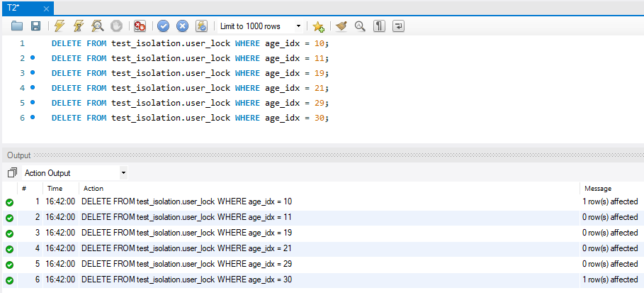Image resolution: width=644 pixels, height=293 pixels.
Task: Click the copy output icon beside Action Output
Action: pyautogui.click(x=12, y=173)
